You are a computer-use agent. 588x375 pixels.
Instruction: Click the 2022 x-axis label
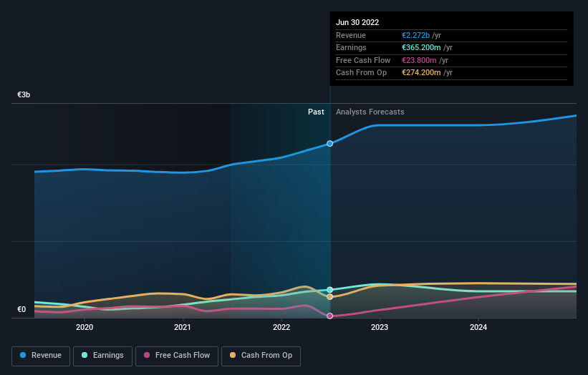pos(281,327)
